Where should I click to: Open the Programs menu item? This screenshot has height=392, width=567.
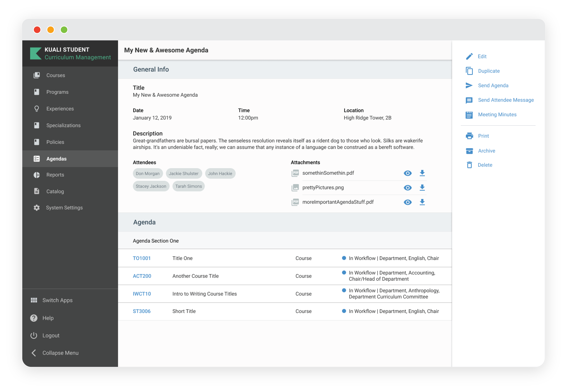[70, 92]
